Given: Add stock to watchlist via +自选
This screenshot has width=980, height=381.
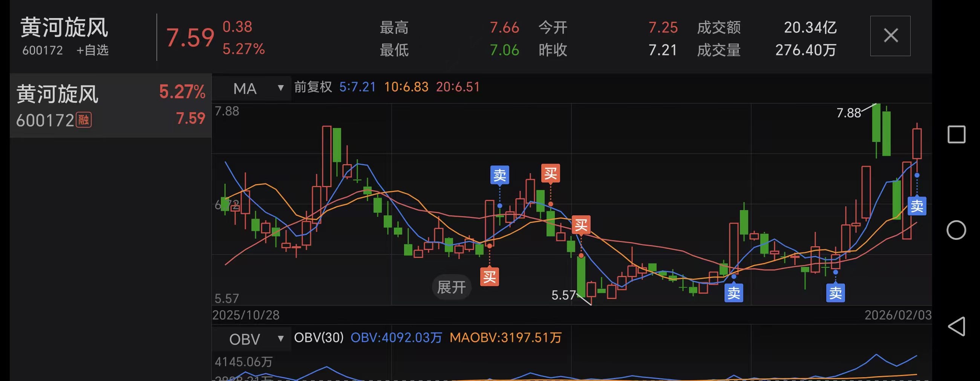Looking at the screenshot, I should point(92,50).
